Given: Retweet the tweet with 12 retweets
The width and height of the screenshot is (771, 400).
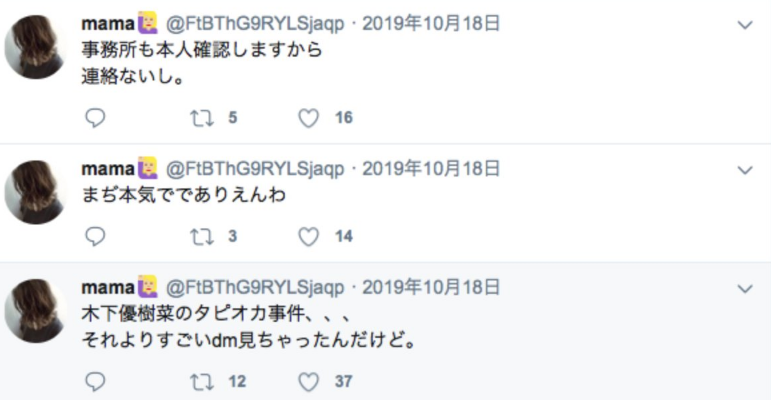Looking at the screenshot, I should pyautogui.click(x=203, y=381).
